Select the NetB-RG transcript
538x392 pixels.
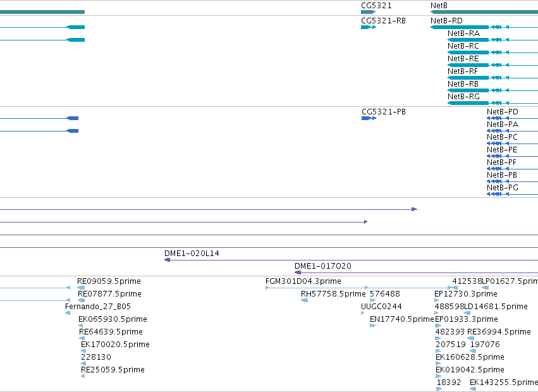click(463, 97)
